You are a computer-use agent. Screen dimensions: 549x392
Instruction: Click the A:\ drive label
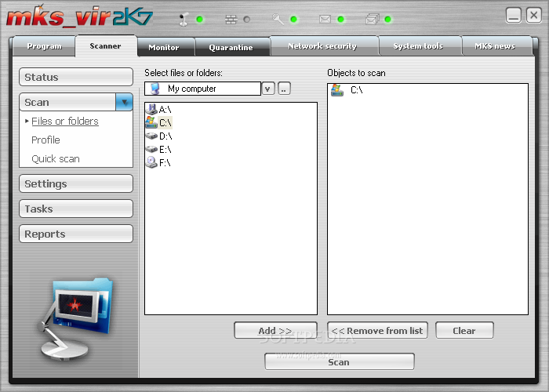coord(165,110)
